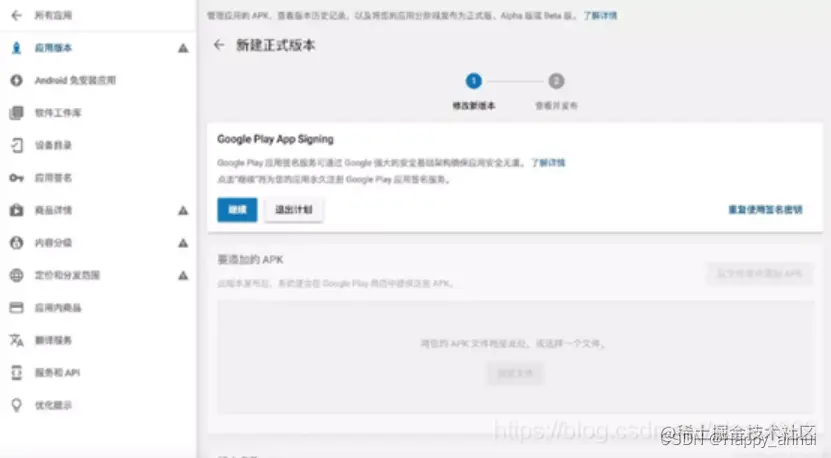Open 所有应用 in the sidebar
831x458 pixels.
pos(53,15)
